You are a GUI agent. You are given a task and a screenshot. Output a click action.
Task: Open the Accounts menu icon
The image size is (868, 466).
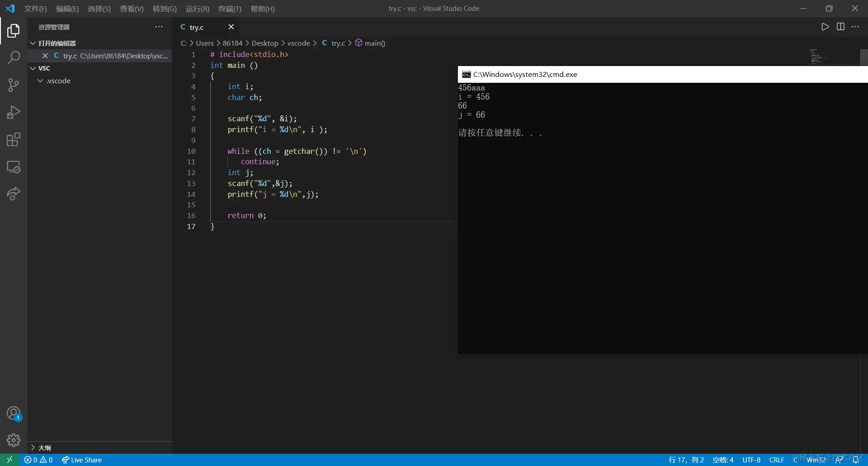pyautogui.click(x=14, y=414)
